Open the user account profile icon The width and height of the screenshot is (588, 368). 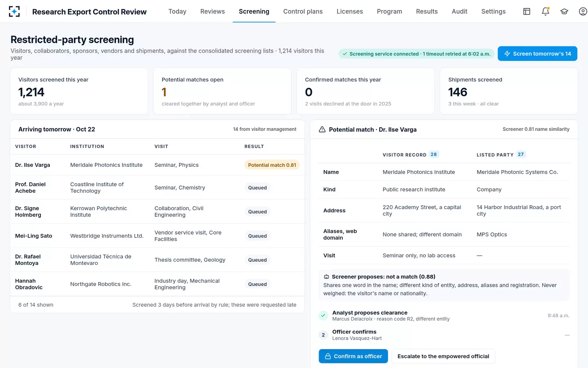coord(583,11)
